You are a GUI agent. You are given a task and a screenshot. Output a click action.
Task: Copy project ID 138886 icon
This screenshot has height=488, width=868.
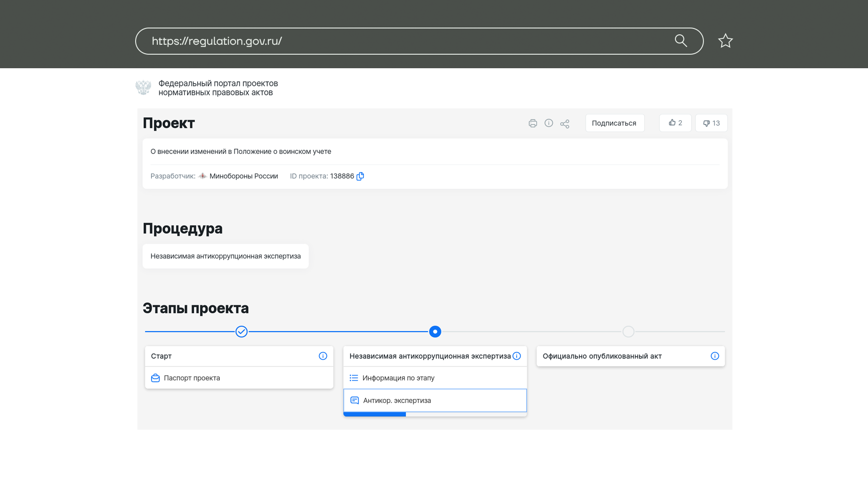click(x=360, y=176)
